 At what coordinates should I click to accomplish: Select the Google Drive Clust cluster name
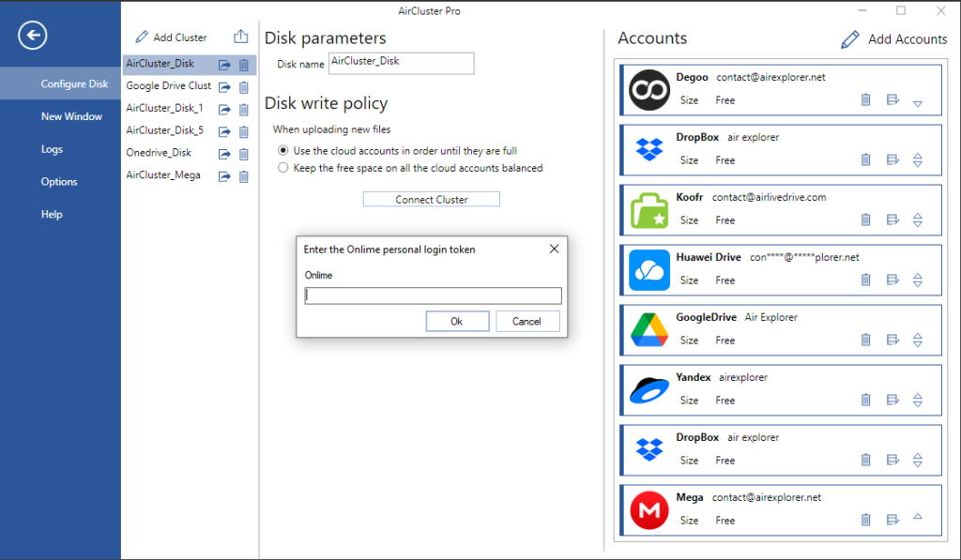point(169,85)
